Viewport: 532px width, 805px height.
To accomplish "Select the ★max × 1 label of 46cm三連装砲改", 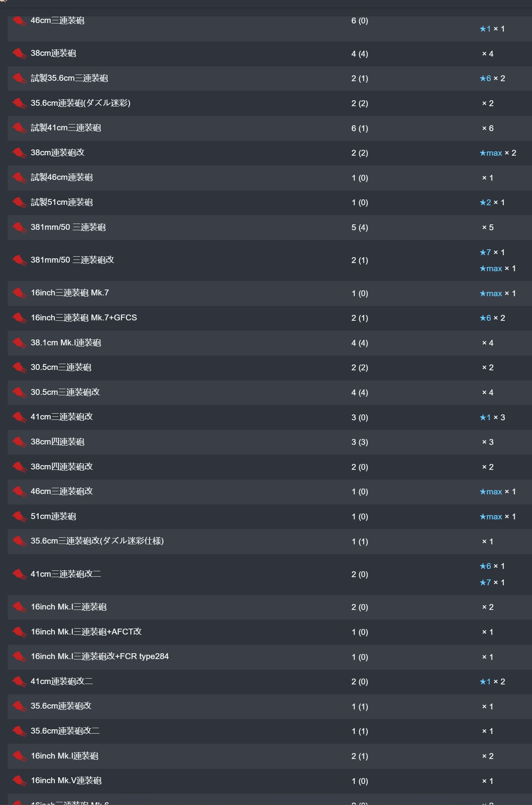I will pyautogui.click(x=498, y=492).
